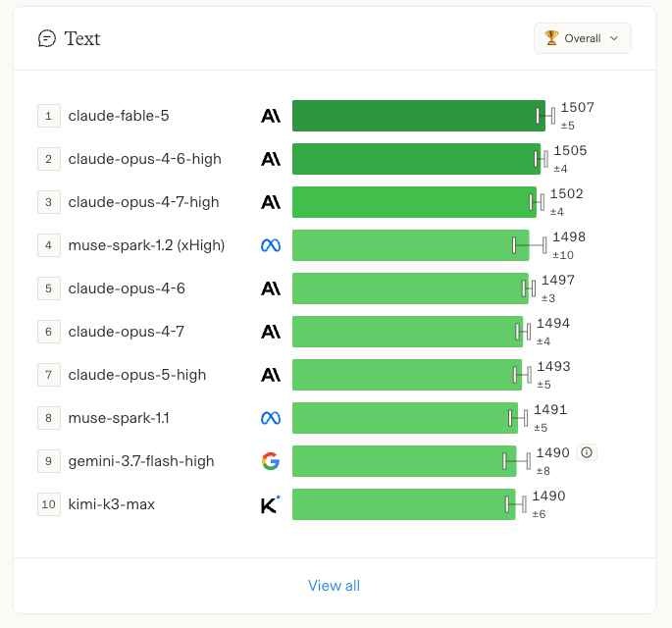
Task: Open the Overall category dropdown
Action: (583, 38)
